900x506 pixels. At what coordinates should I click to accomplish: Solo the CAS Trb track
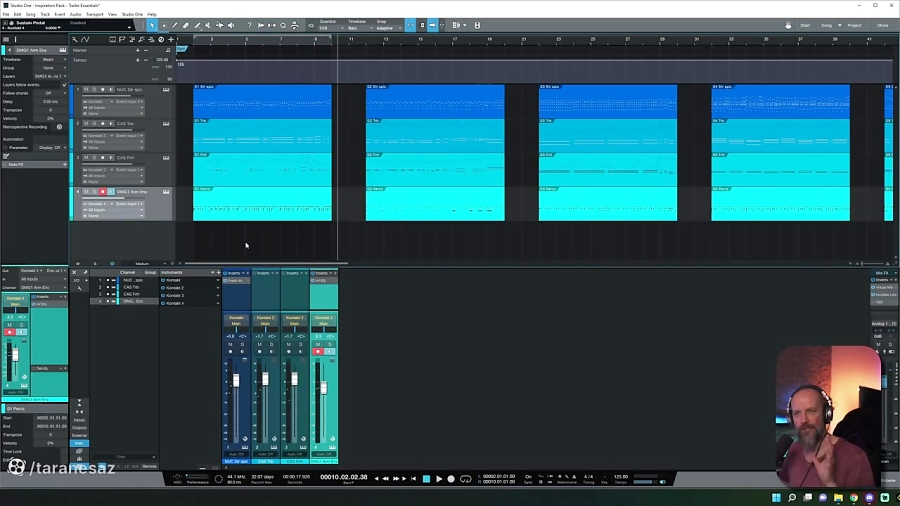pyautogui.click(x=94, y=124)
